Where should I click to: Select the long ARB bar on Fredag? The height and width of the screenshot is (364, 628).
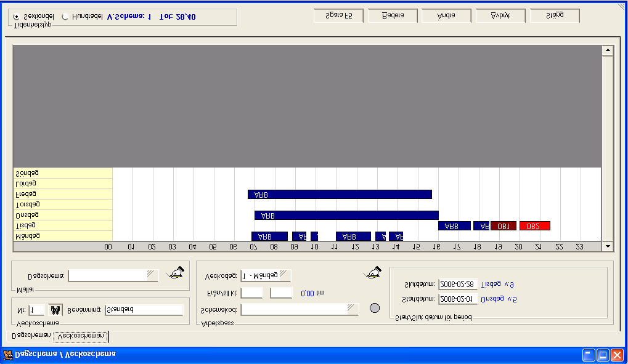click(340, 195)
